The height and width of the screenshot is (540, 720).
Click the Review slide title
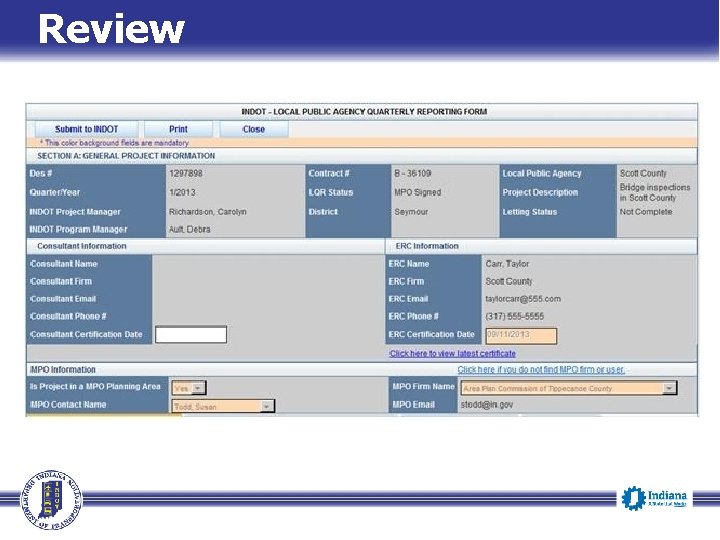coord(112,29)
